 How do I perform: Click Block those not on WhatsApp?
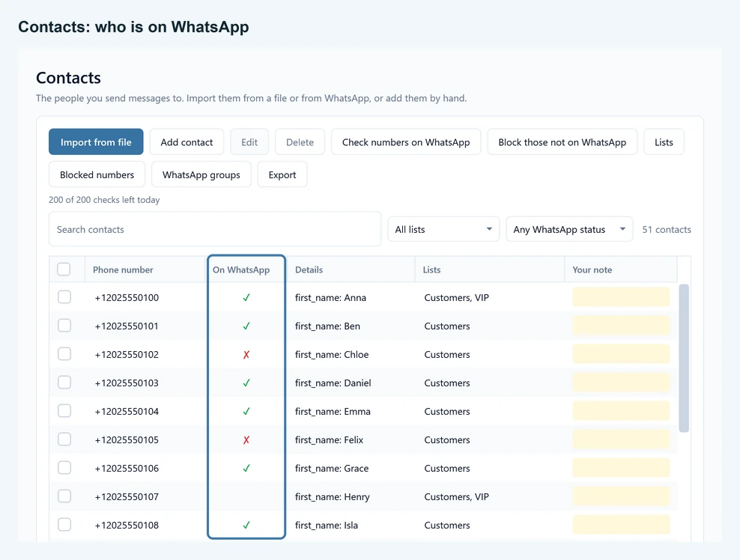point(562,142)
